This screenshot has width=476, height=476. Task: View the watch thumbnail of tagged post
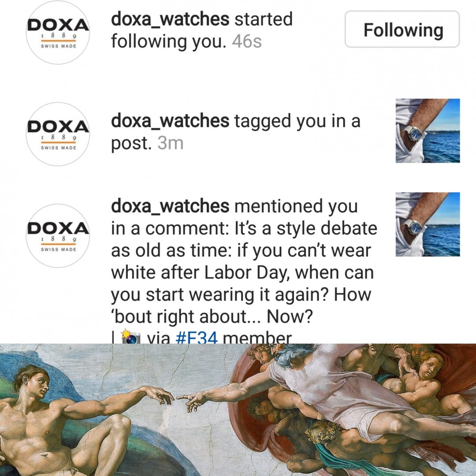click(x=428, y=131)
